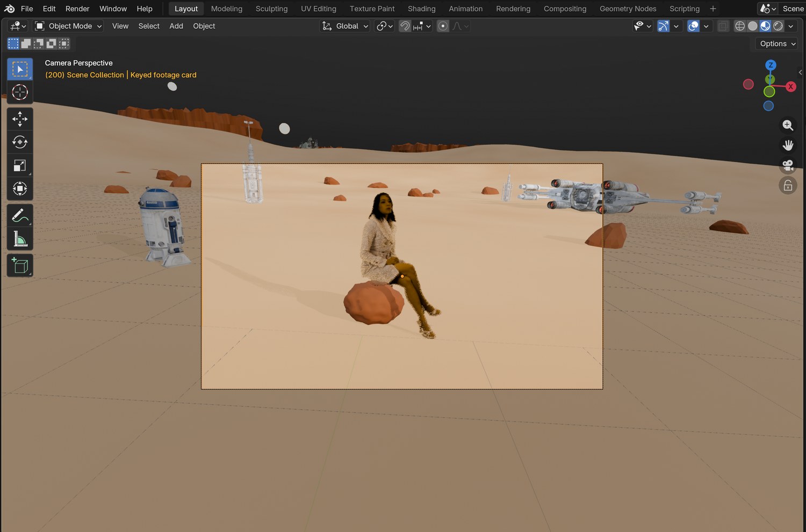806x532 pixels.
Task: Set selection mode to Intersect
Action: (64, 43)
